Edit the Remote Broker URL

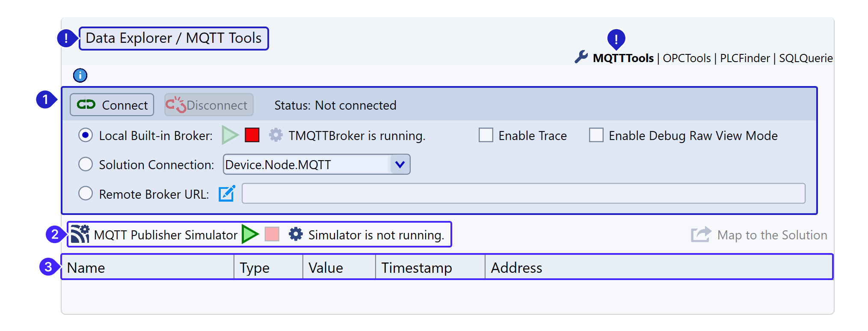pyautogui.click(x=227, y=194)
